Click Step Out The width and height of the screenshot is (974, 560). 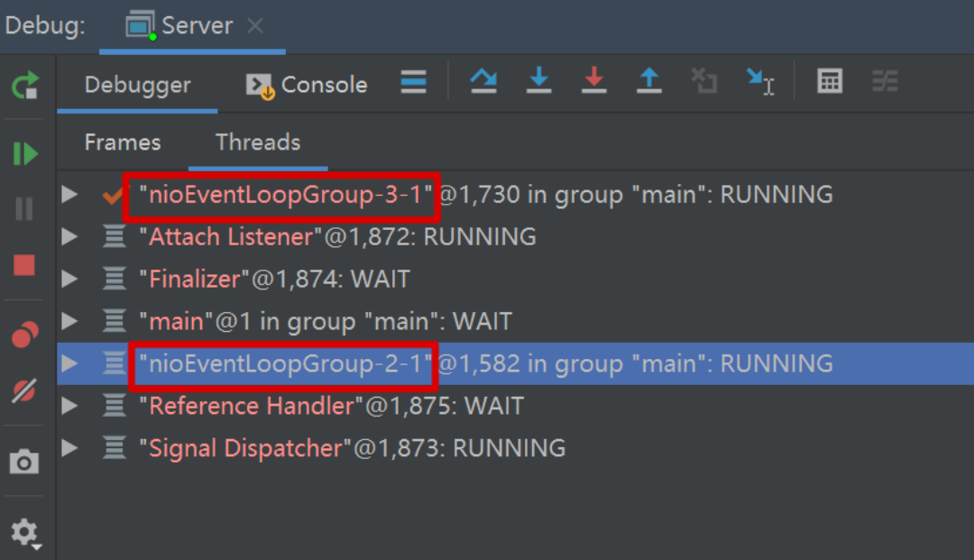point(649,81)
